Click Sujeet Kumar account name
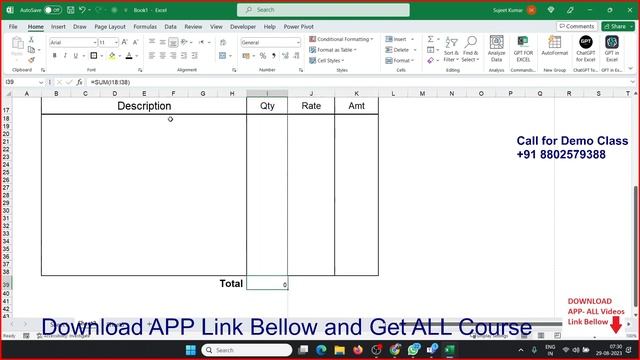 pos(507,10)
